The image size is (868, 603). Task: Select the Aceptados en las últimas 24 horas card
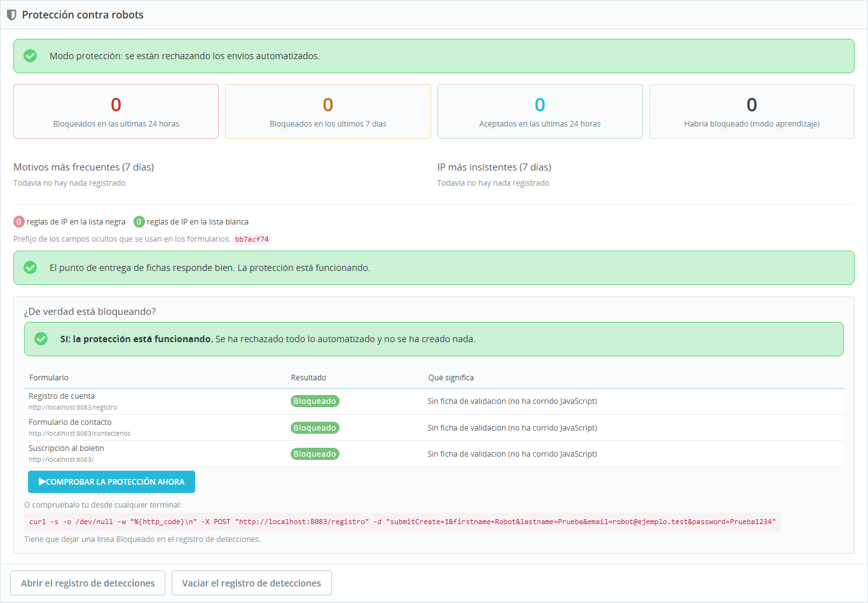540,111
